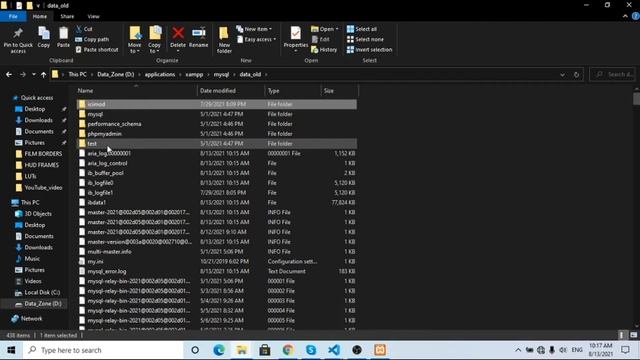Image resolution: width=640 pixels, height=360 pixels.
Task: Create a New folder
Action: coord(224,40)
